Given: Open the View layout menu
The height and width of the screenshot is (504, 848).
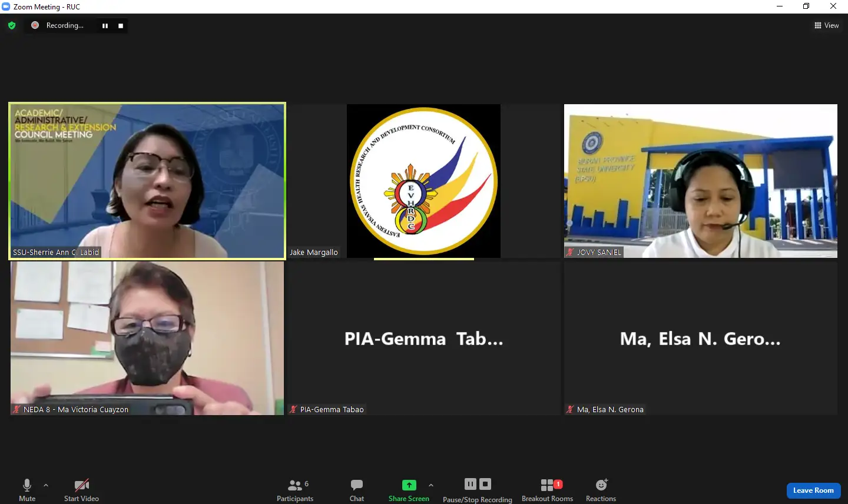Looking at the screenshot, I should [826, 25].
